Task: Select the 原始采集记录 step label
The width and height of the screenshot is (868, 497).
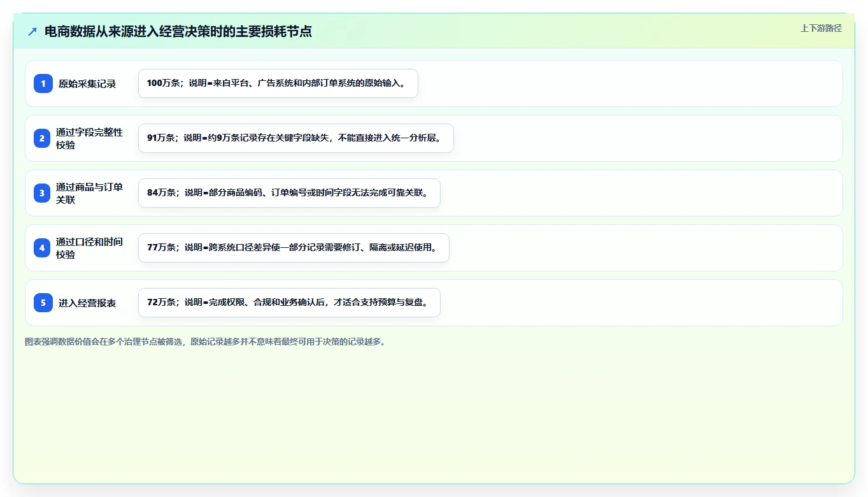Action: coord(87,83)
